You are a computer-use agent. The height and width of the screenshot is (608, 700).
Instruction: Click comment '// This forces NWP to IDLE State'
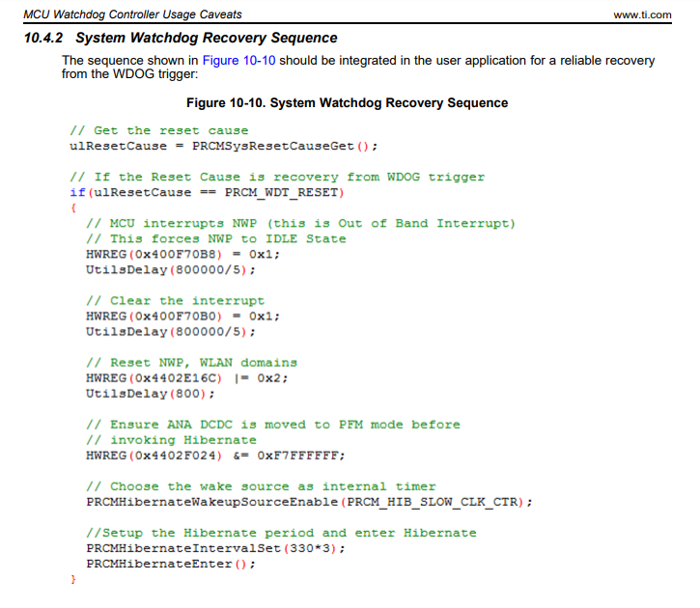pyautogui.click(x=216, y=239)
